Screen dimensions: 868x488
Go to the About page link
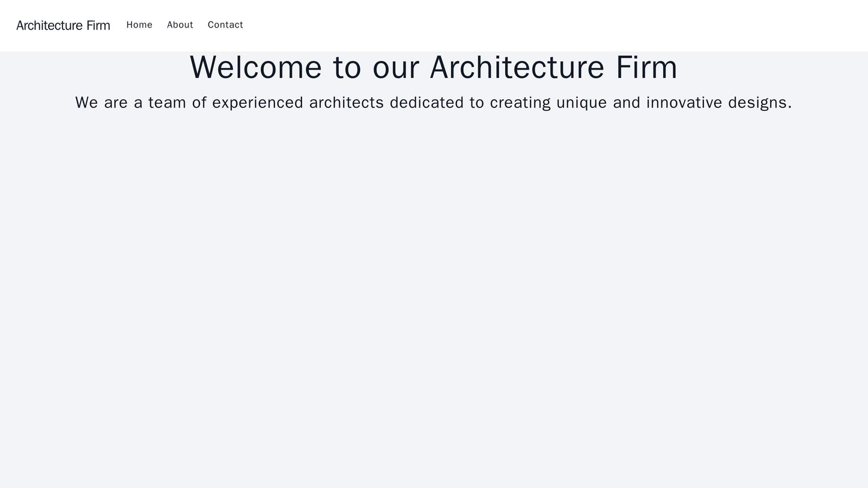pyautogui.click(x=180, y=25)
